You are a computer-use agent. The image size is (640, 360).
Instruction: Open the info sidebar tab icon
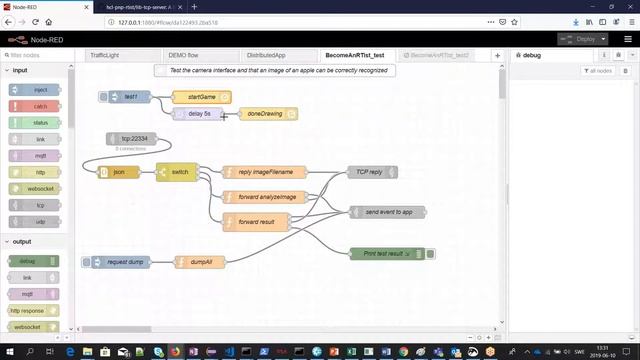(x=604, y=55)
